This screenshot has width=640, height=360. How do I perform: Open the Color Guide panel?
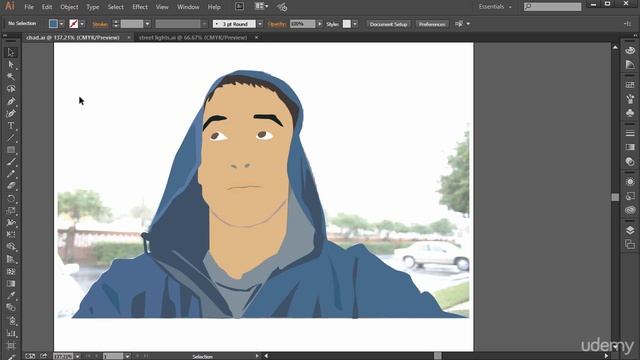click(630, 64)
